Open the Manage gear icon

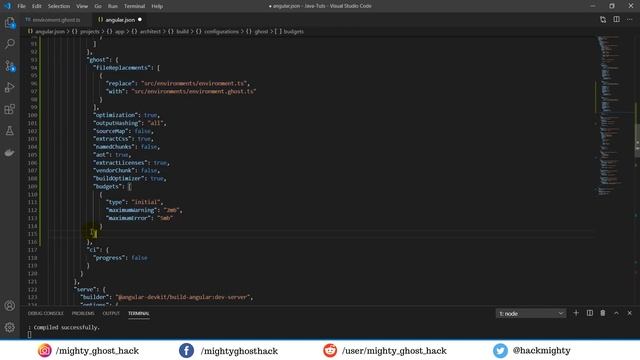tap(10, 327)
